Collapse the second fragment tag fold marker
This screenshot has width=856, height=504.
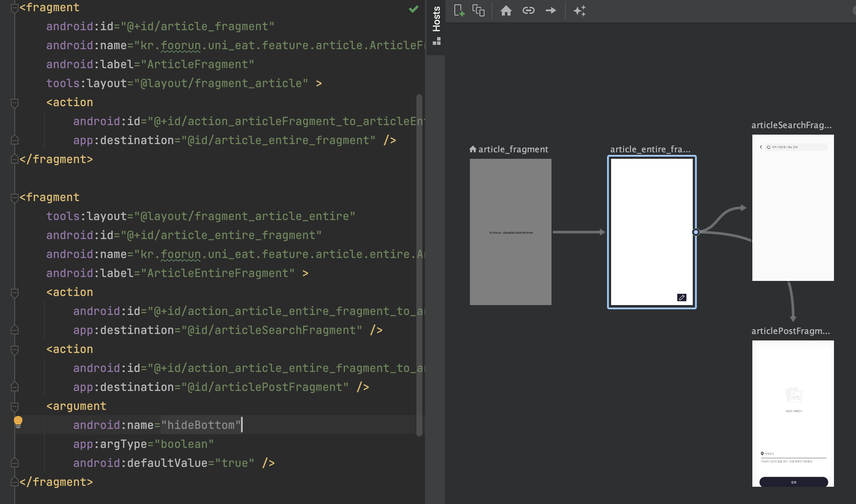coord(15,198)
